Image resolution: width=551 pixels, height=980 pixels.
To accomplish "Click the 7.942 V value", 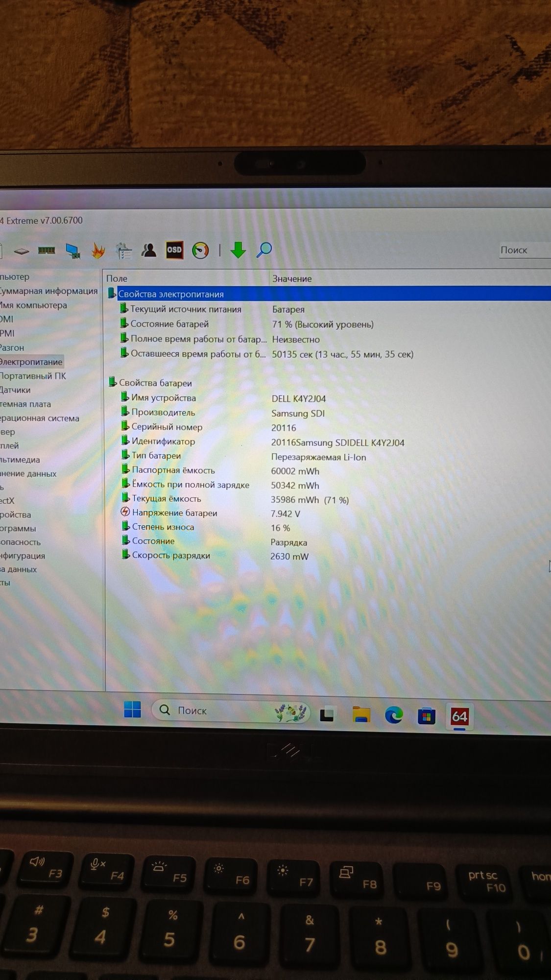I will tap(286, 514).
